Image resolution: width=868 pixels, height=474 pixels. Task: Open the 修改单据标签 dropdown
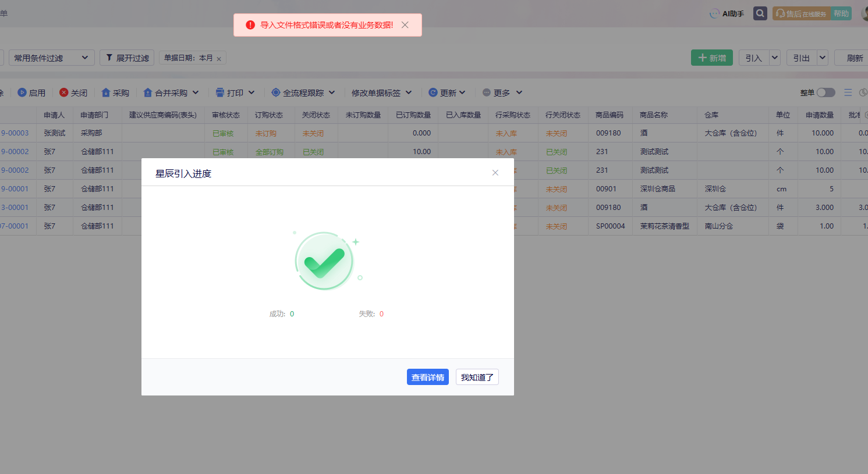pyautogui.click(x=381, y=93)
